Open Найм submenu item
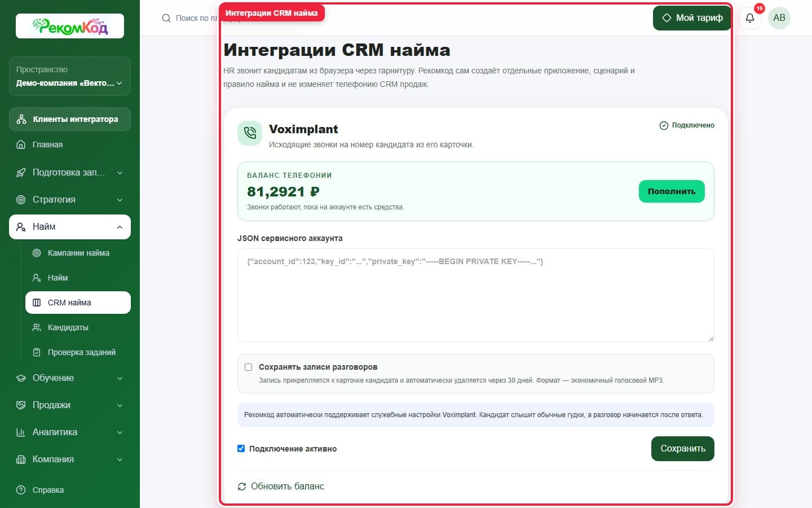This screenshot has width=812, height=508. [x=78, y=278]
